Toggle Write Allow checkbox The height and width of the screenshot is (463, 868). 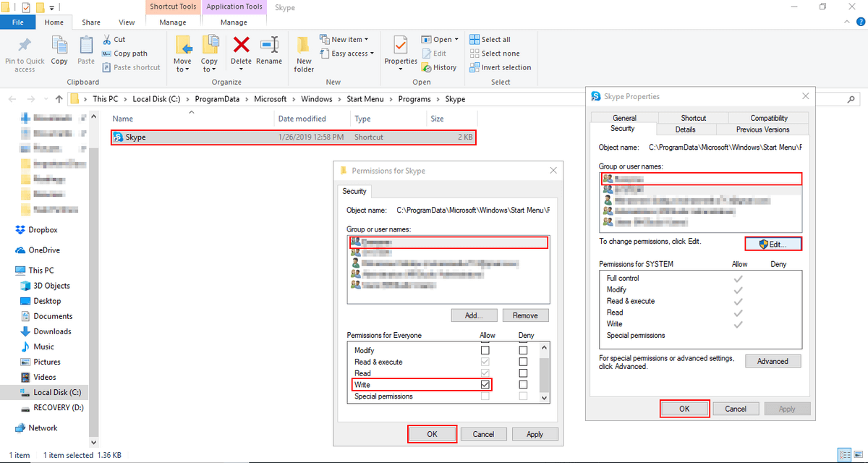(x=485, y=385)
